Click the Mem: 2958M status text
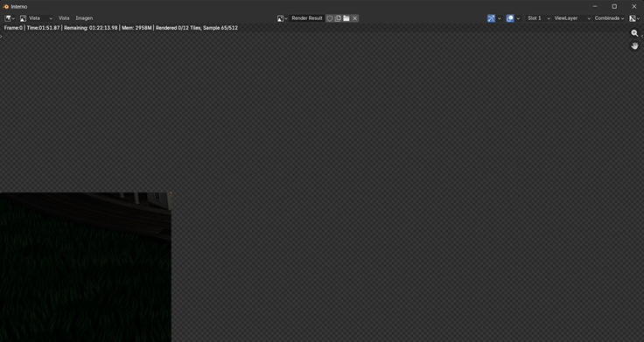644x342 pixels. [x=136, y=28]
